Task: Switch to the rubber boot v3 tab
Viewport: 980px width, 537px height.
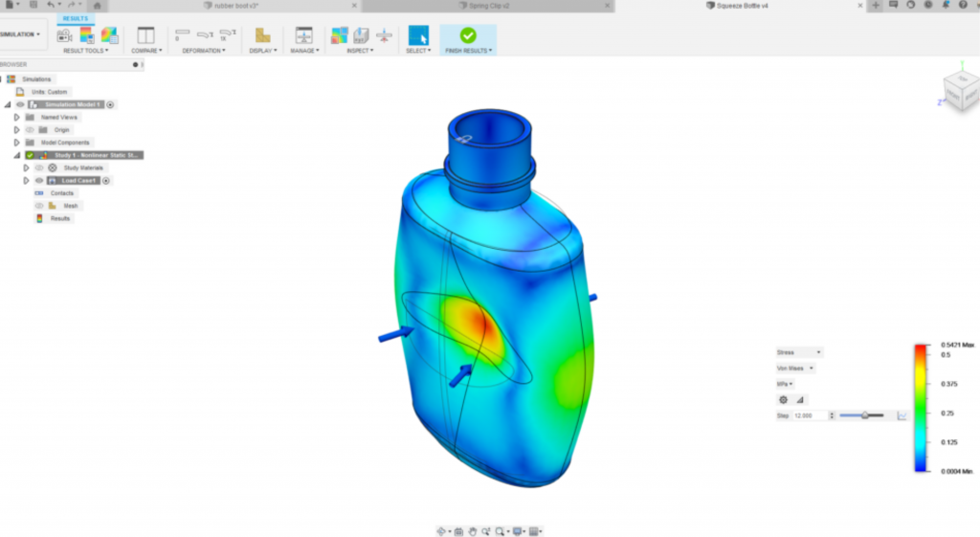Action: click(x=236, y=6)
